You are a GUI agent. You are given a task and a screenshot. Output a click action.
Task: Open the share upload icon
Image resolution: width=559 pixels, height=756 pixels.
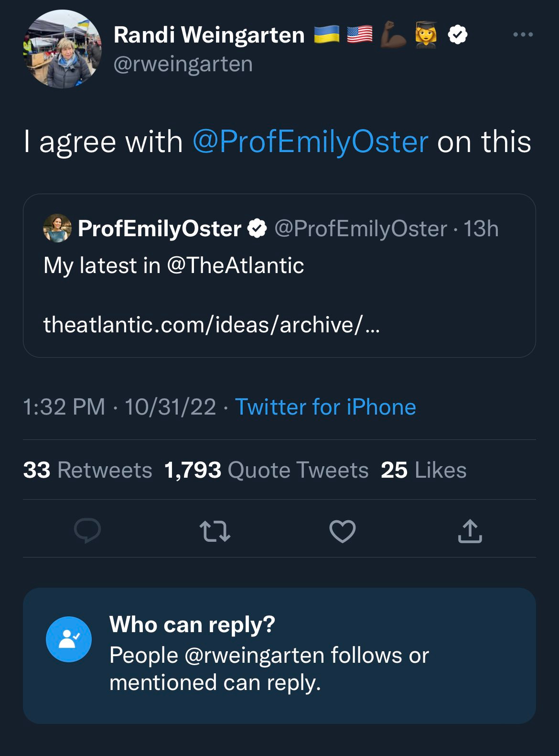point(470,531)
